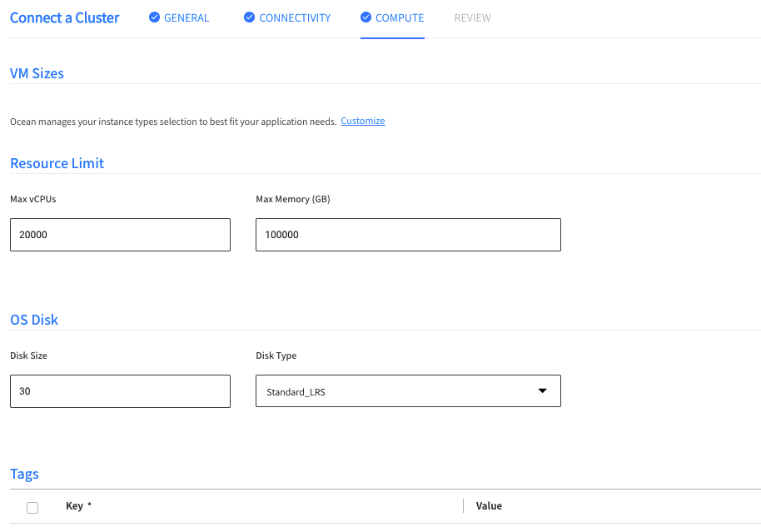Screen dimensions: 761x532
Task: Select the Disk Size input box
Action: click(x=120, y=391)
